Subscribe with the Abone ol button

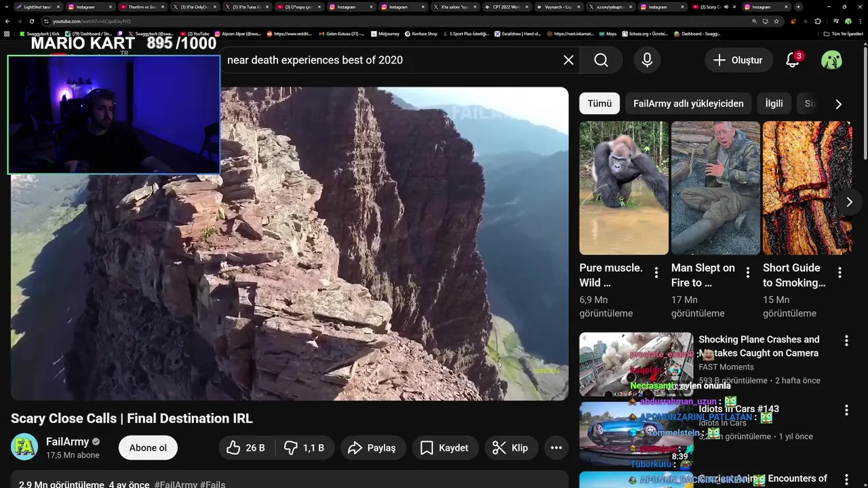tap(148, 448)
